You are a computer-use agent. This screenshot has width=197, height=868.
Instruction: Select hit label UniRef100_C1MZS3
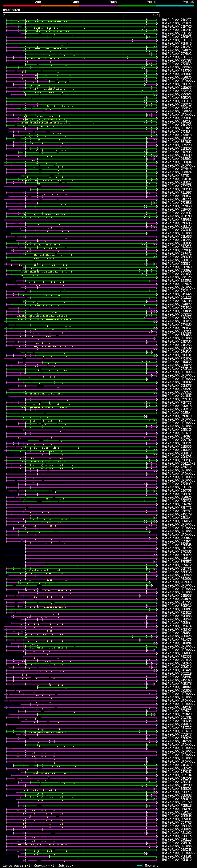pyautogui.click(x=177, y=318)
